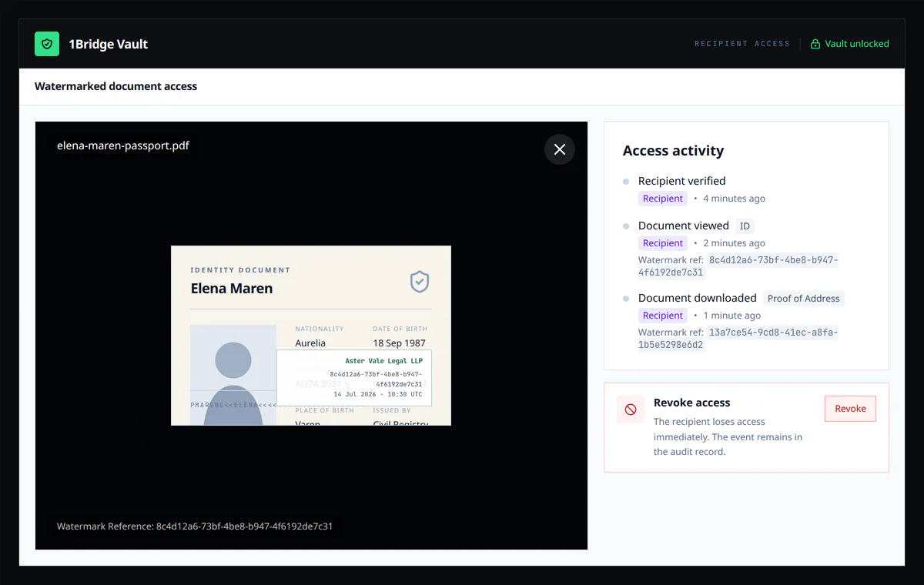Click the IDENTITY DOCUMENT label
924x585 pixels.
240,270
